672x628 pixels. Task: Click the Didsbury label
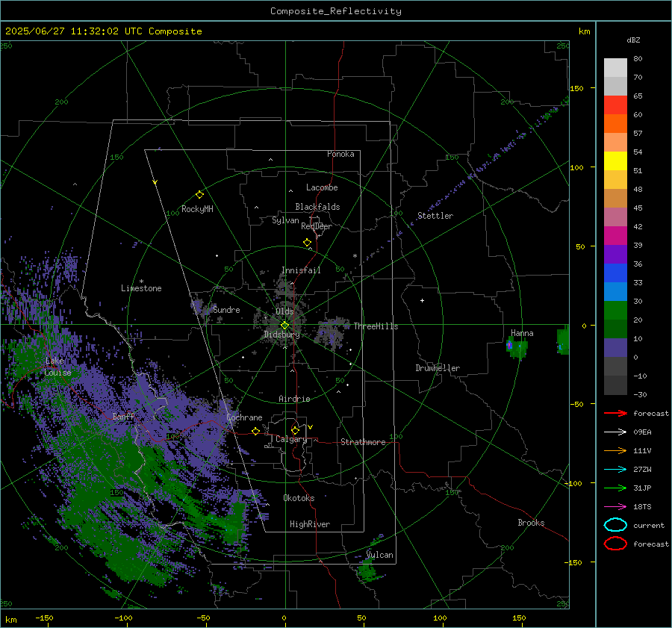point(281,335)
